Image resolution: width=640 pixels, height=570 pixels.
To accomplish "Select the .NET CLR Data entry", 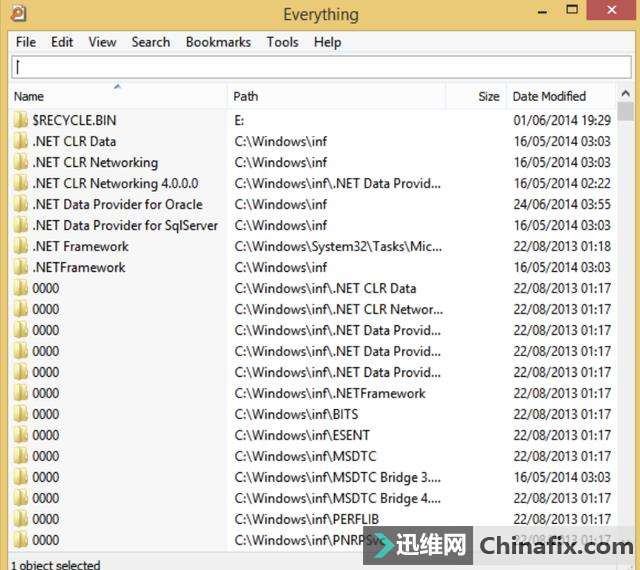I will [x=74, y=141].
